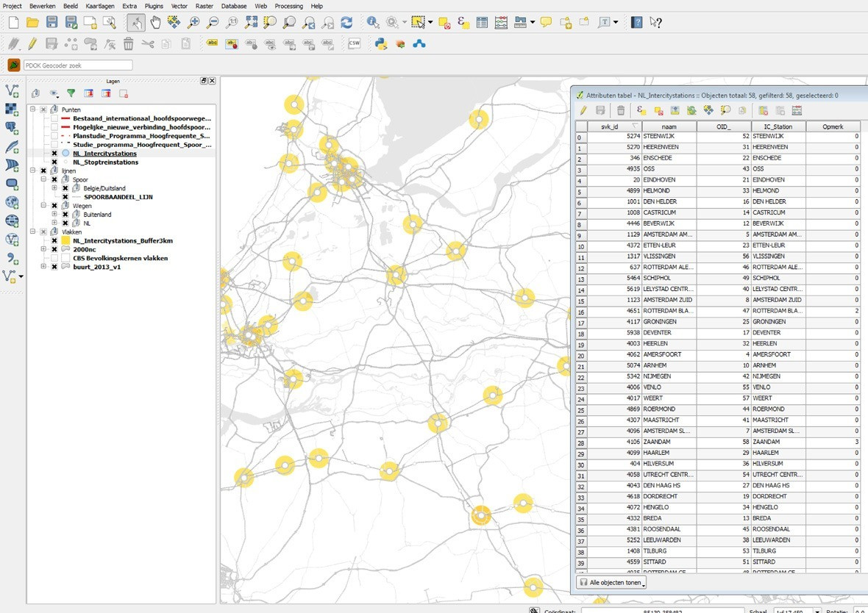868x613 pixels.
Task: Toggle editing pencil in attribute table
Action: click(x=583, y=110)
